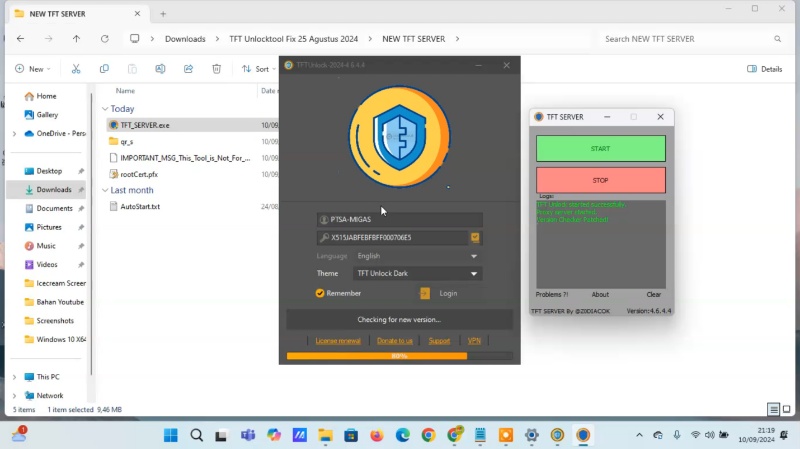Open Microsoft Teams from taskbar
The height and width of the screenshot is (449, 800).
248,435
